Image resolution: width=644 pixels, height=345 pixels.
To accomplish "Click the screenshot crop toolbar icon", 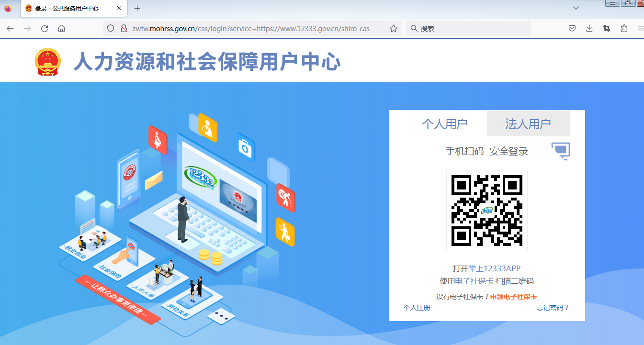I will 607,29.
